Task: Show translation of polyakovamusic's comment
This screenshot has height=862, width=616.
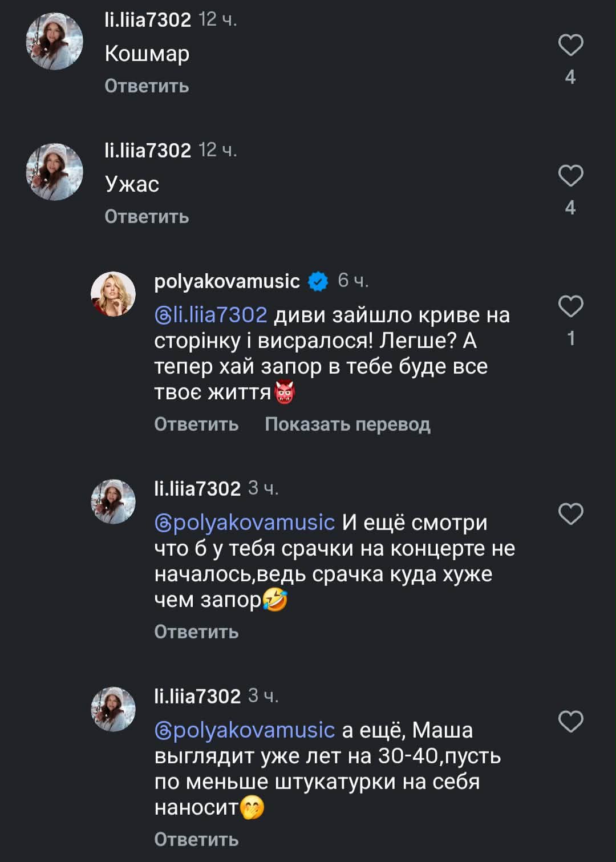Action: (x=347, y=424)
